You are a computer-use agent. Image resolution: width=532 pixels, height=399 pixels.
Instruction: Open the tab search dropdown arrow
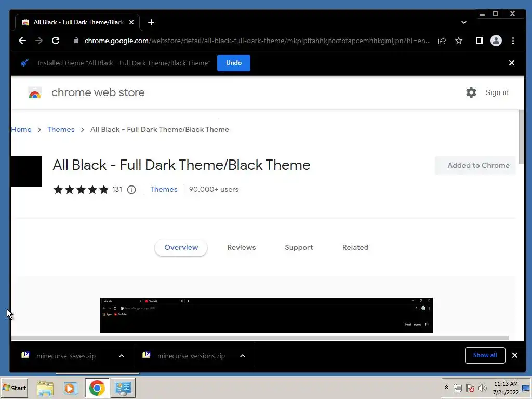464,22
